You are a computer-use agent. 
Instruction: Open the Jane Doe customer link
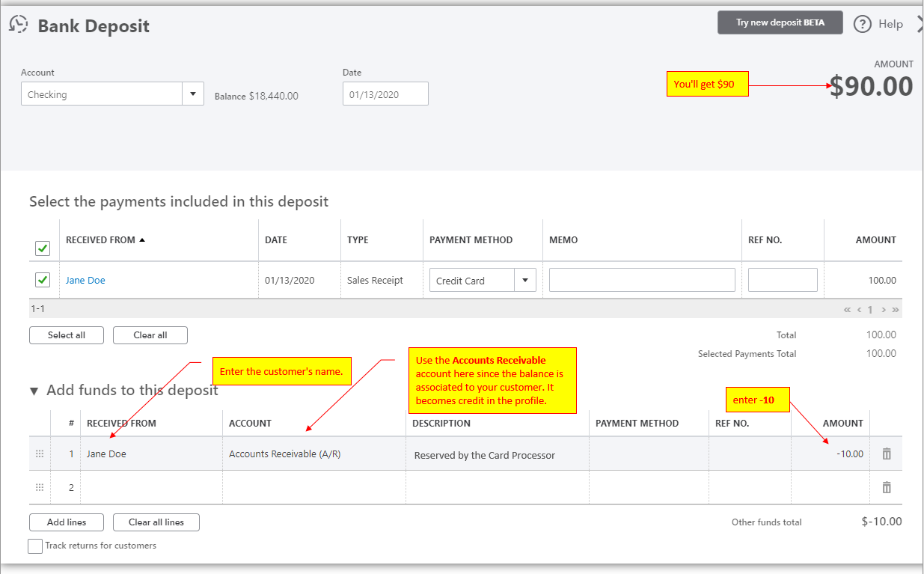pos(85,281)
